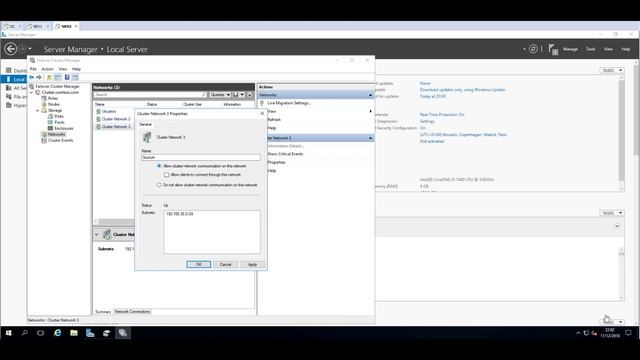Select Roles in the cluster tree

point(53,98)
